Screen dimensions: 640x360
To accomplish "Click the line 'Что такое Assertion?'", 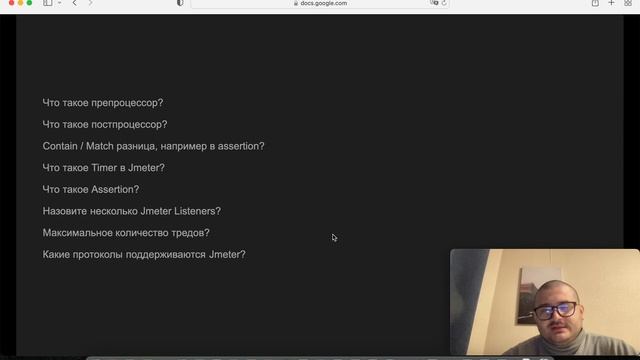I will (91, 189).
